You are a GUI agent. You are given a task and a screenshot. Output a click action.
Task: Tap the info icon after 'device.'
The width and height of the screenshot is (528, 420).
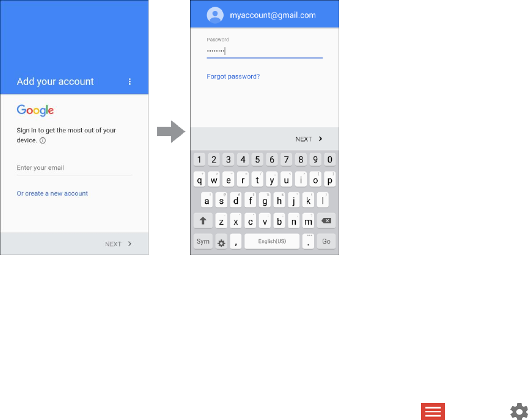[43, 140]
